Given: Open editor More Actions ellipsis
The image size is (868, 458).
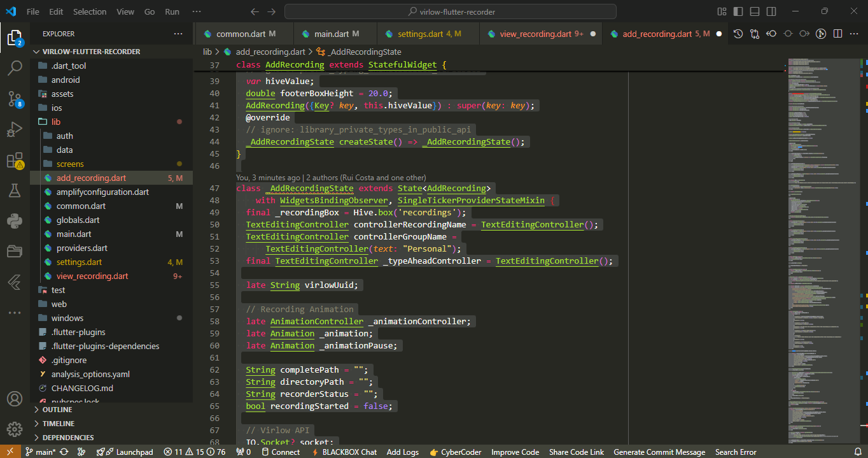Looking at the screenshot, I should [854, 34].
